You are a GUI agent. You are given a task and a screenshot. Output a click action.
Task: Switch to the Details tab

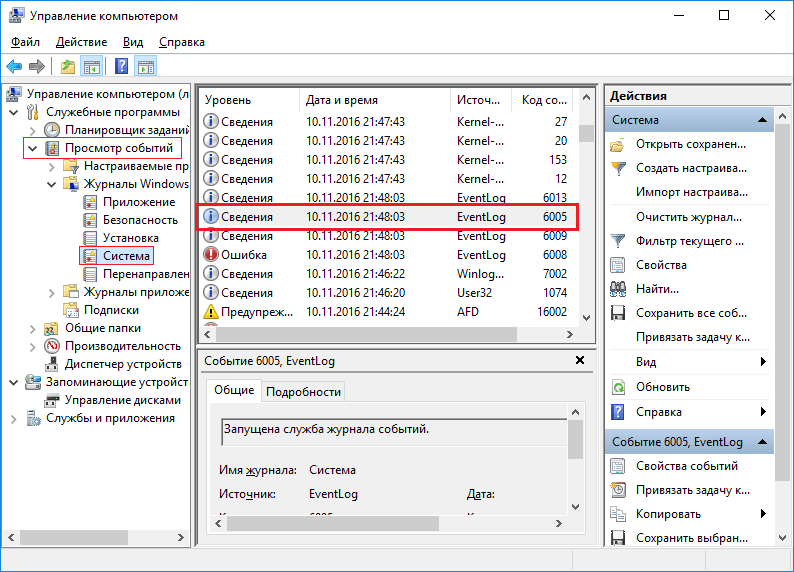point(304,392)
